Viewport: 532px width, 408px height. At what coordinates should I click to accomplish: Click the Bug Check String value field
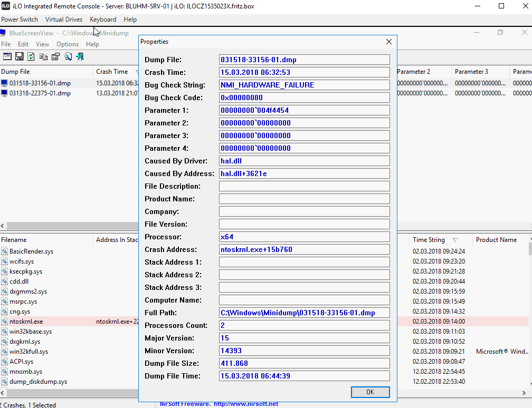(305, 85)
